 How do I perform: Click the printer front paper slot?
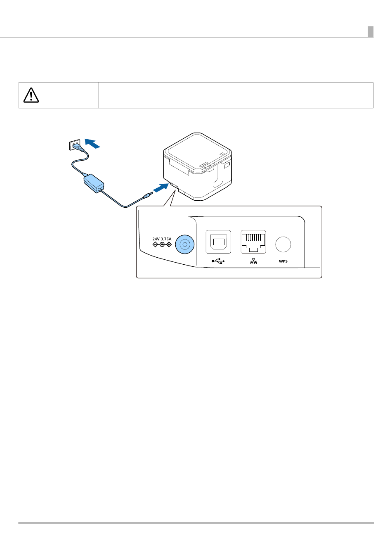point(217,174)
